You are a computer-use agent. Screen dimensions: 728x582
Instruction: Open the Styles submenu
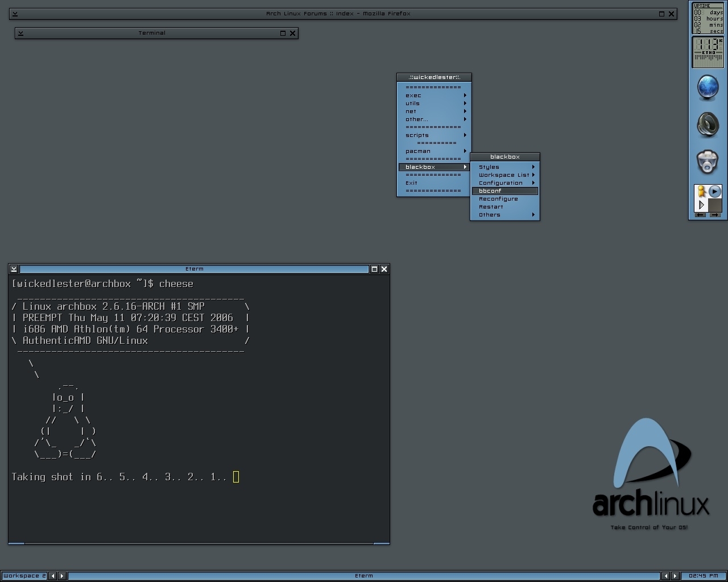coord(505,167)
